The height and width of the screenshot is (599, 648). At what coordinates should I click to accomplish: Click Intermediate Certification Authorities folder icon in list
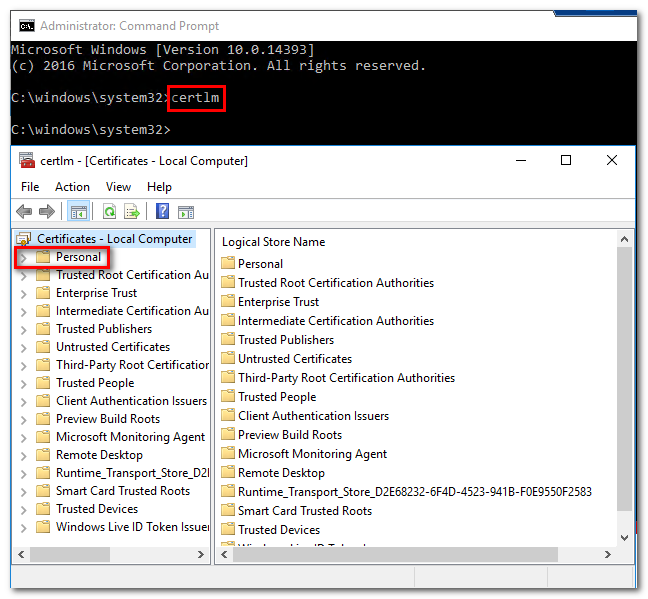point(228,320)
